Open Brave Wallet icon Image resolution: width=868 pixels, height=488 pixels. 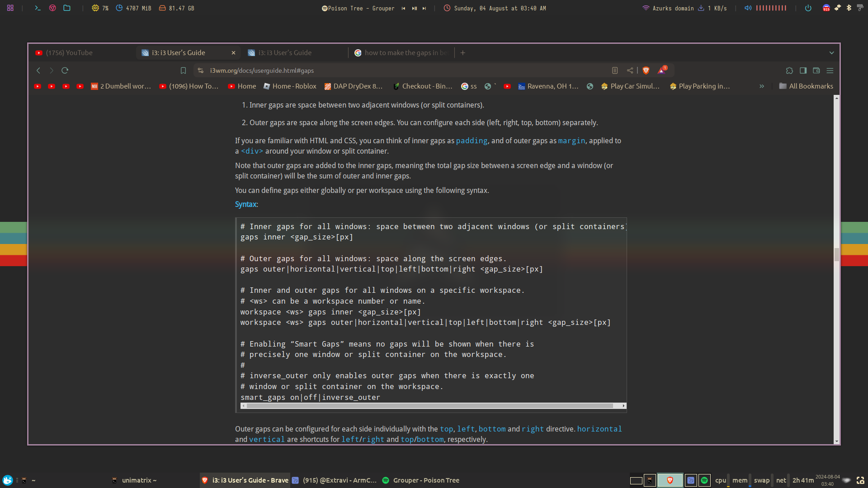tap(816, 70)
